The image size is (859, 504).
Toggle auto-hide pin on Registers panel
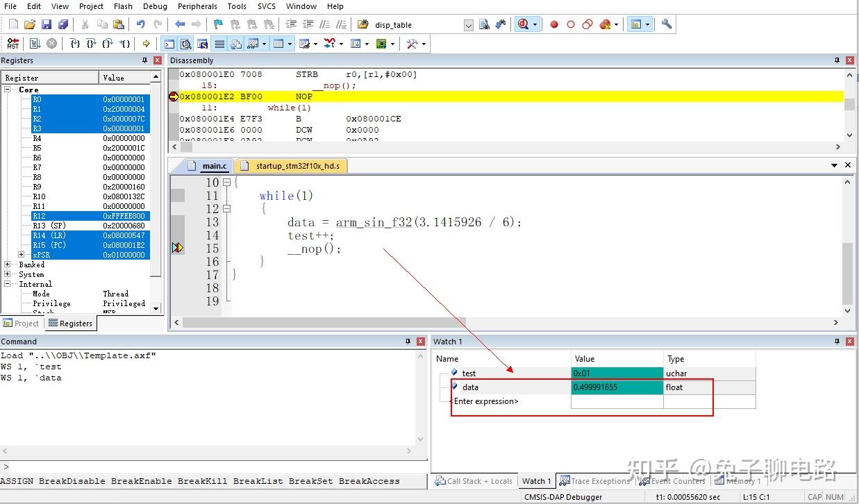(x=145, y=60)
